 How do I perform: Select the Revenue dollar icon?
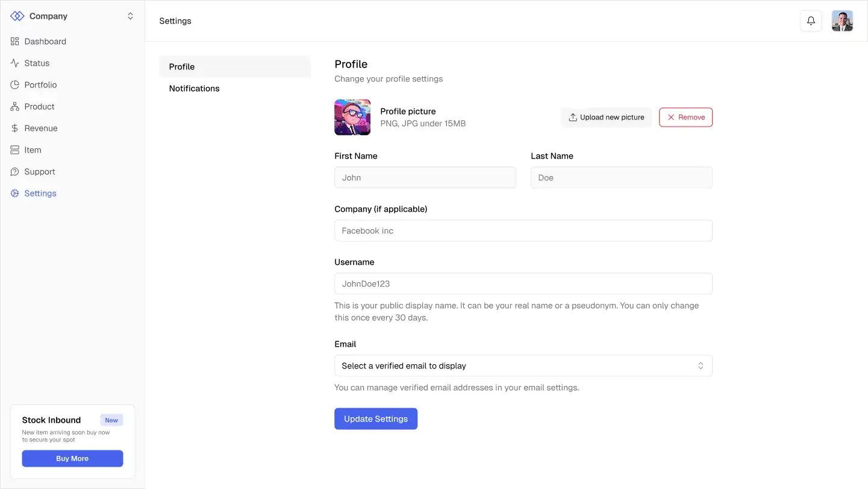click(x=15, y=128)
